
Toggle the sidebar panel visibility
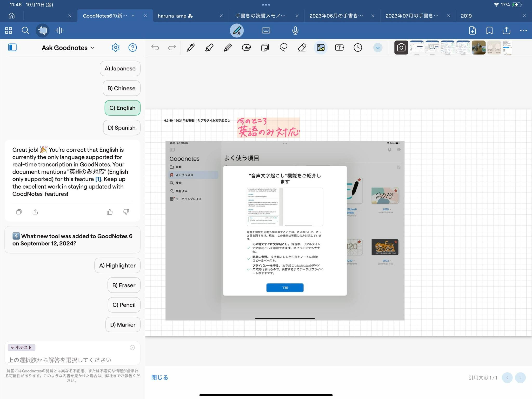[12, 48]
